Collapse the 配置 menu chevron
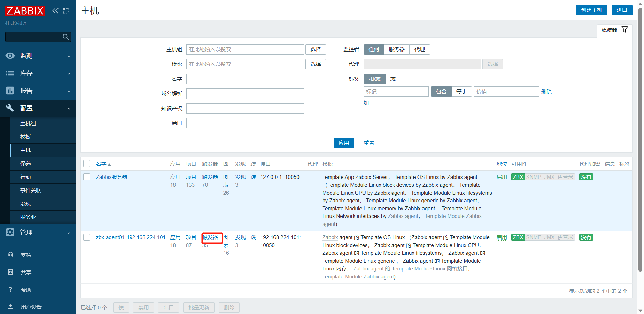This screenshot has height=314, width=644. click(69, 109)
